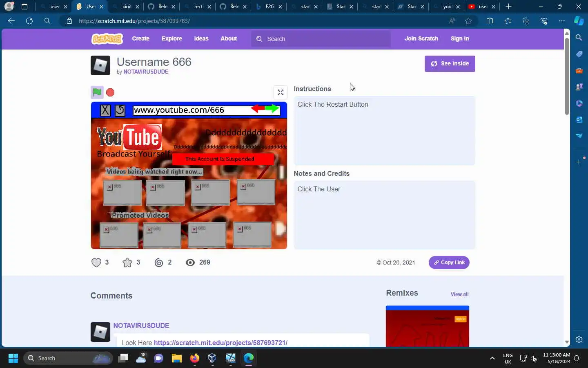Open notifications bell in taskbar

pos(577,358)
